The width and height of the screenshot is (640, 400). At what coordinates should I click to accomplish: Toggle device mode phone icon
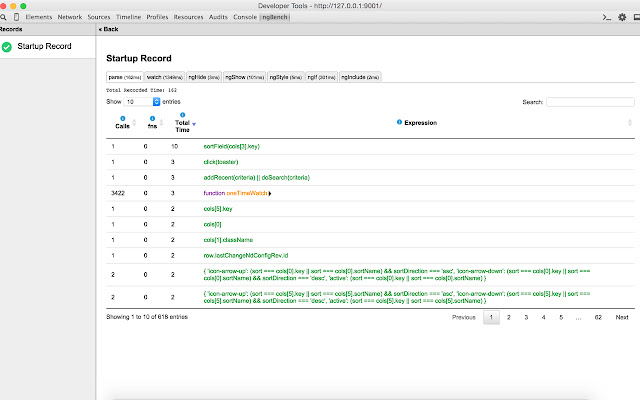point(16,17)
